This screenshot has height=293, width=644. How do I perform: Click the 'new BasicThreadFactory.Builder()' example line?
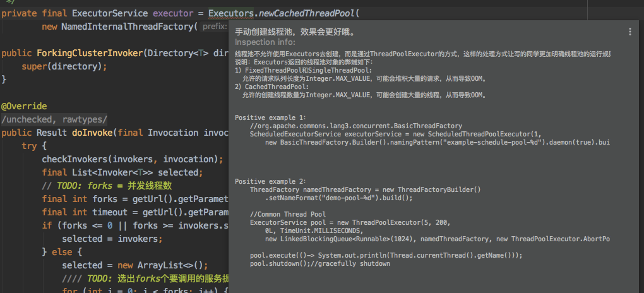tap(438, 142)
